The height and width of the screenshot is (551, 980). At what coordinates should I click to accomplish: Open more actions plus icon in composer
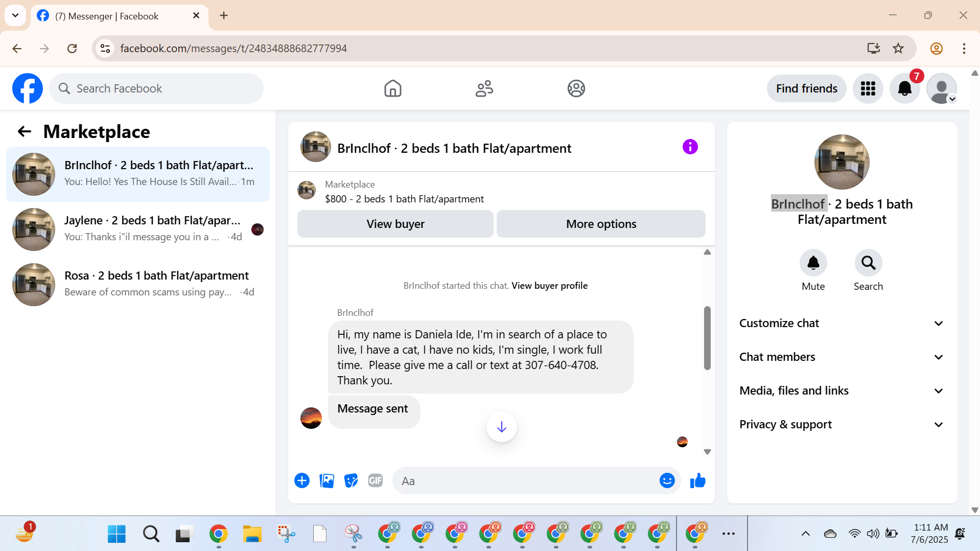302,480
